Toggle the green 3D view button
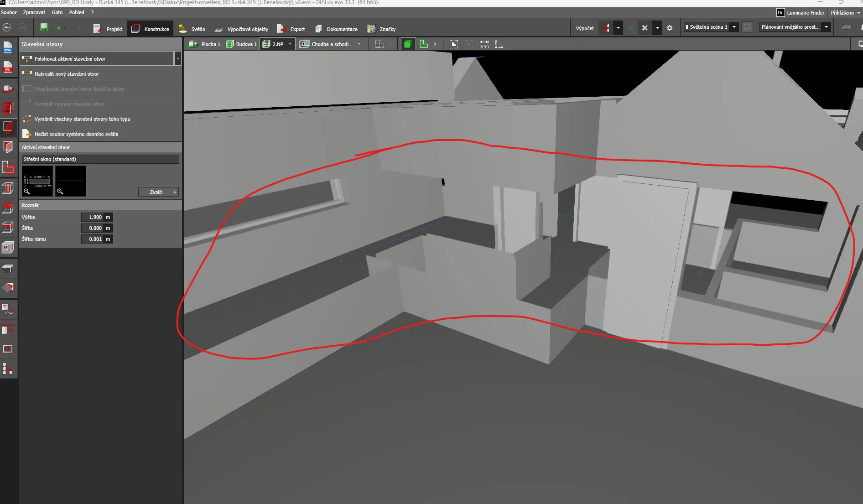Screen dimensions: 863x504 (x=408, y=44)
